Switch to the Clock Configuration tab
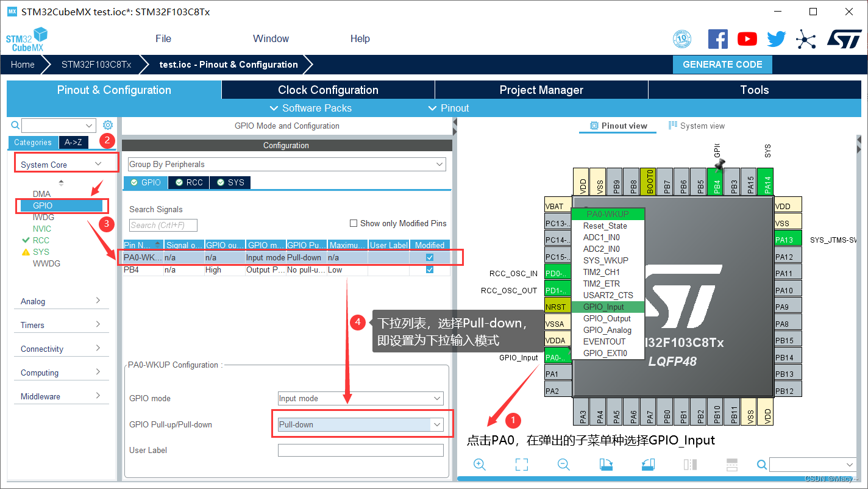Image resolution: width=868 pixels, height=489 pixels. [327, 90]
